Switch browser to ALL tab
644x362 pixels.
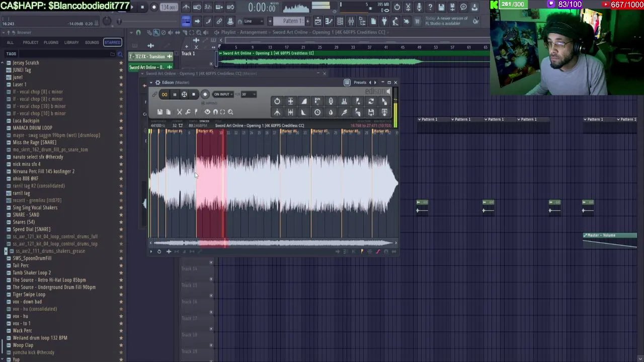pyautogui.click(x=10, y=43)
